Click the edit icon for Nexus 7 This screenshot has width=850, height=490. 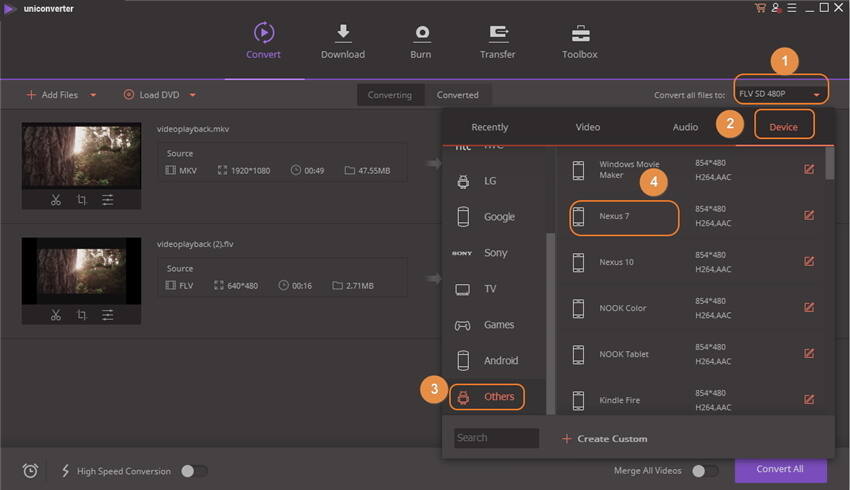pyautogui.click(x=809, y=215)
